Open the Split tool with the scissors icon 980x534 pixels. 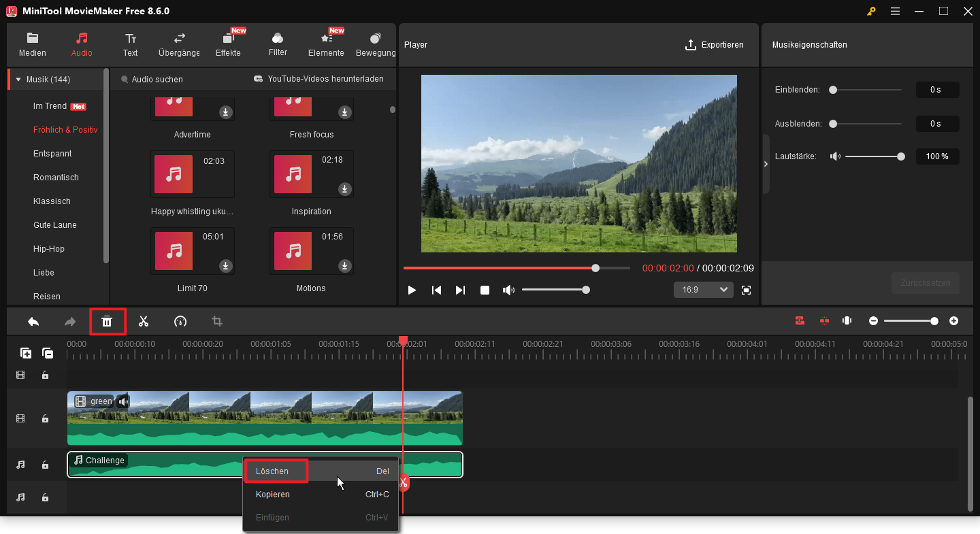click(x=144, y=321)
